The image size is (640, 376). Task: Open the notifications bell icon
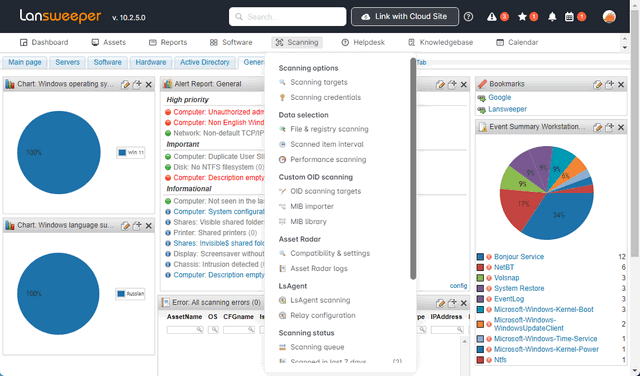552,17
